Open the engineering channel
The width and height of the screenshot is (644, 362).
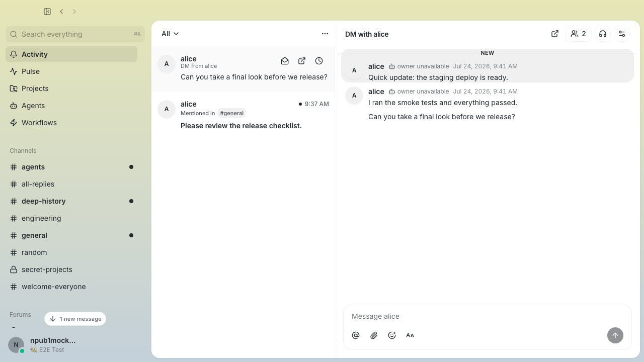[x=71, y=218]
